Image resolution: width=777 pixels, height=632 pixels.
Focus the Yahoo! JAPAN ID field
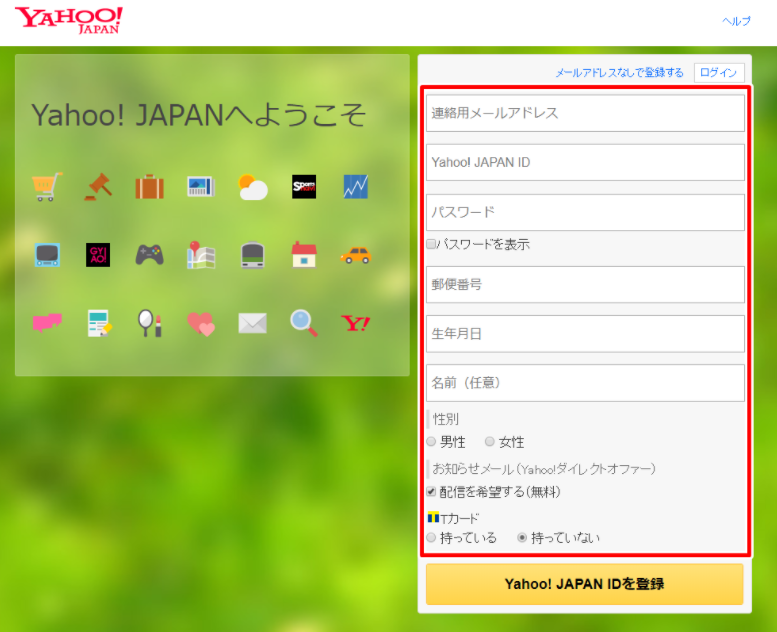[x=585, y=163]
